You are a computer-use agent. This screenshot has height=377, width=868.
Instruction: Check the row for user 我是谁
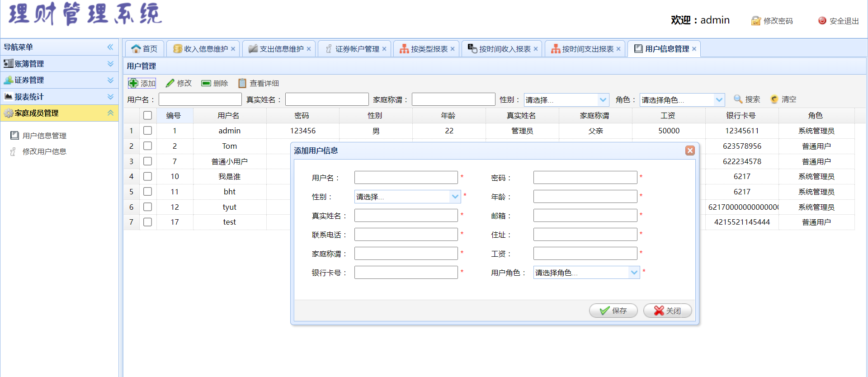point(147,176)
